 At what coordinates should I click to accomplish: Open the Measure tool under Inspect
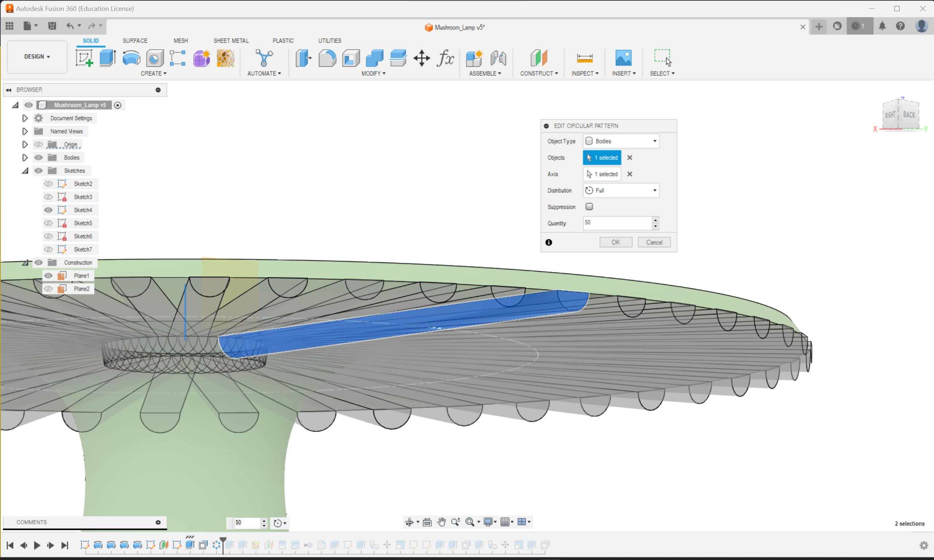coord(584,58)
